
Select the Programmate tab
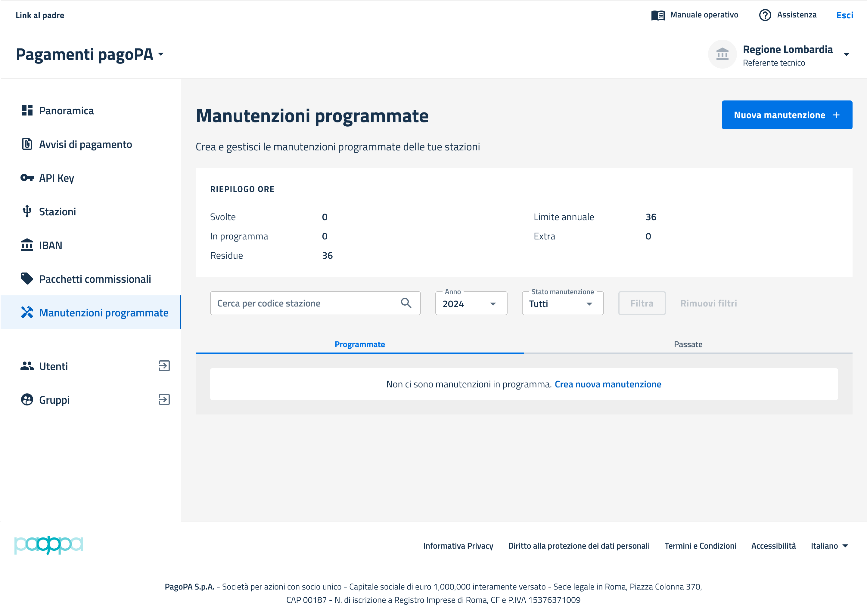359,344
